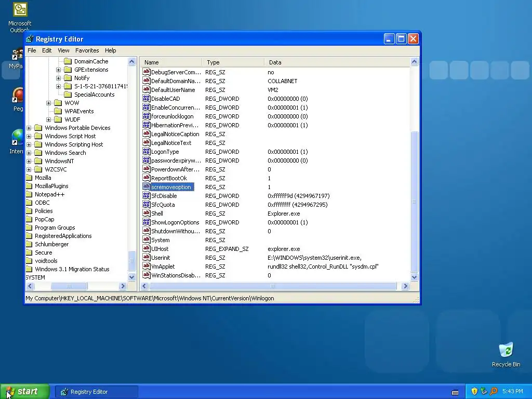The image size is (532, 399).
Task: Open the Edit menu
Action: click(46, 50)
